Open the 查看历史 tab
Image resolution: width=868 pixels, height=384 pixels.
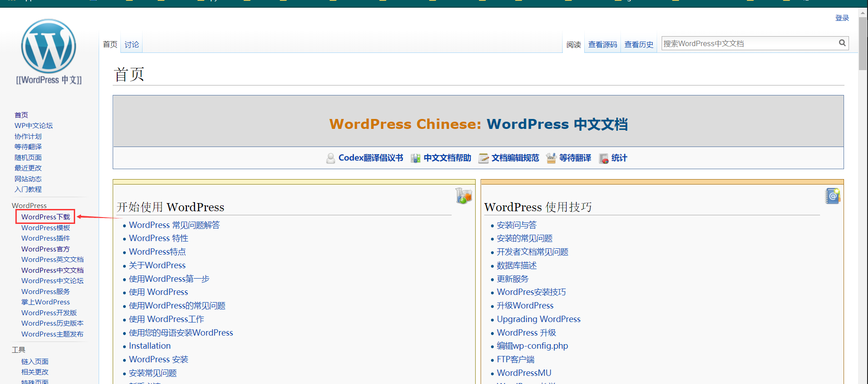639,44
